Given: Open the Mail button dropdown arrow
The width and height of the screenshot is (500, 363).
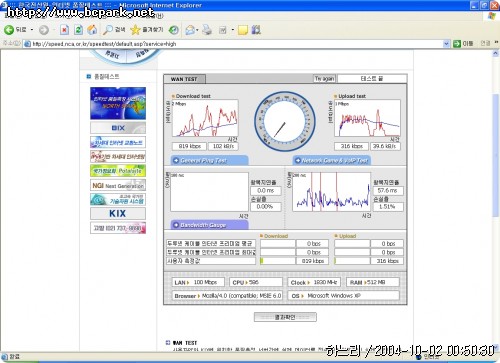Looking at the screenshot, I should click(x=197, y=30).
